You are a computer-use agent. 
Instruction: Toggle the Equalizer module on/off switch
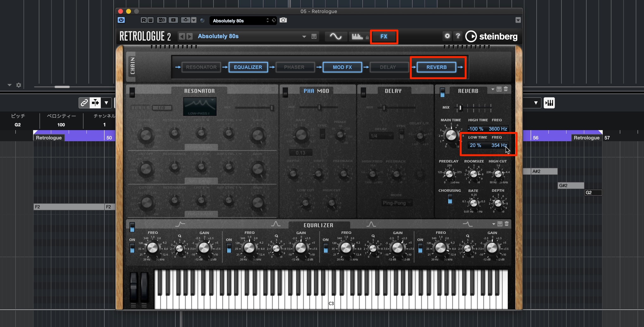(x=132, y=227)
